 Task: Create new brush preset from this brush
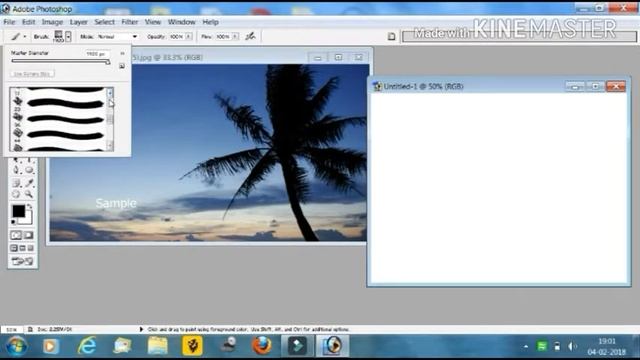click(122, 66)
